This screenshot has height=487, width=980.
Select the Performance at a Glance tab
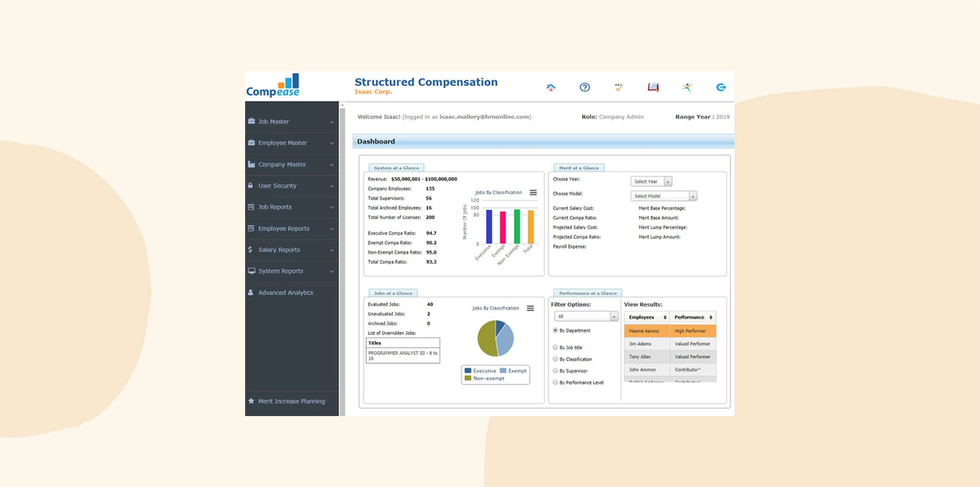588,293
